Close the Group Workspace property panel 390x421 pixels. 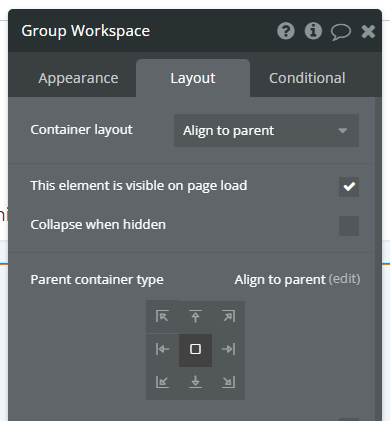[x=368, y=32]
